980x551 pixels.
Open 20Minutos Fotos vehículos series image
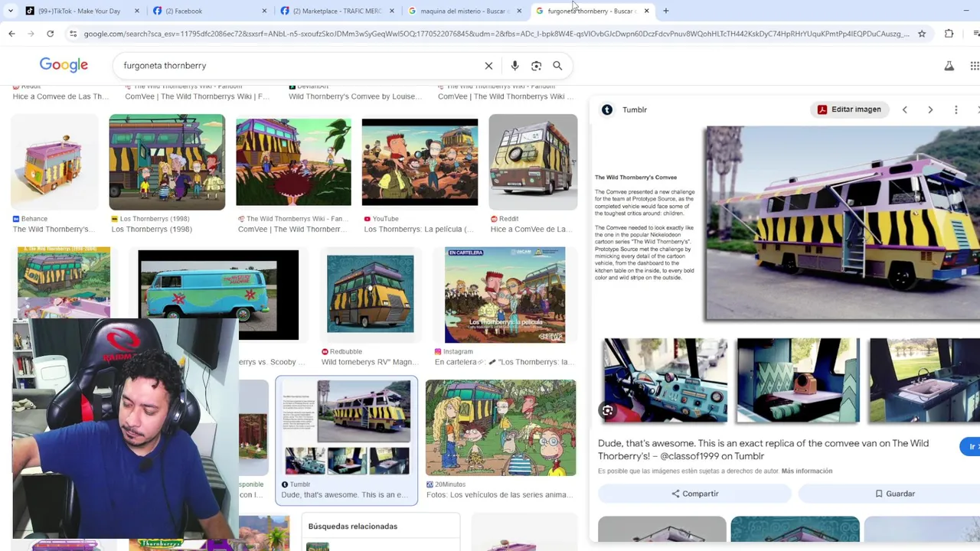(501, 428)
